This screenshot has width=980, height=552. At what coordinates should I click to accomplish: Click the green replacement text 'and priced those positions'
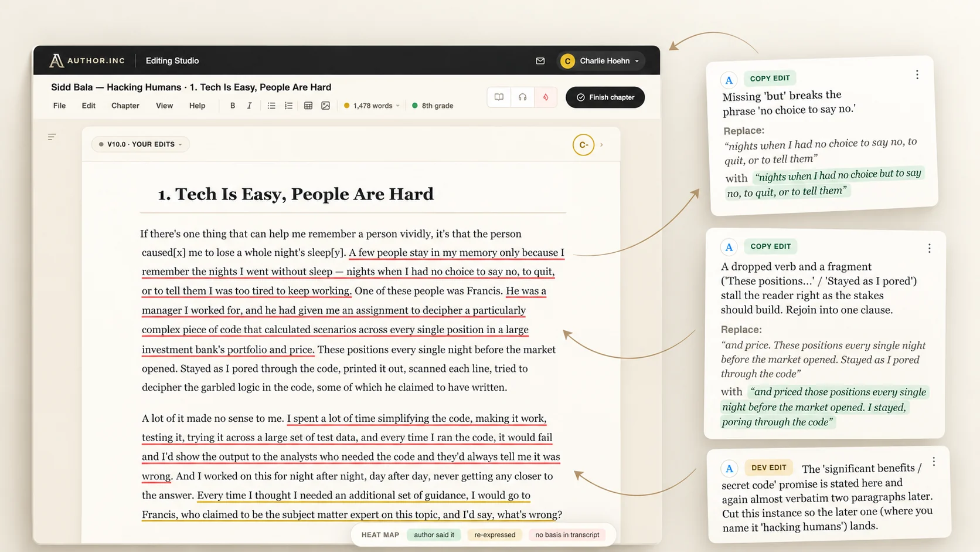(825, 407)
